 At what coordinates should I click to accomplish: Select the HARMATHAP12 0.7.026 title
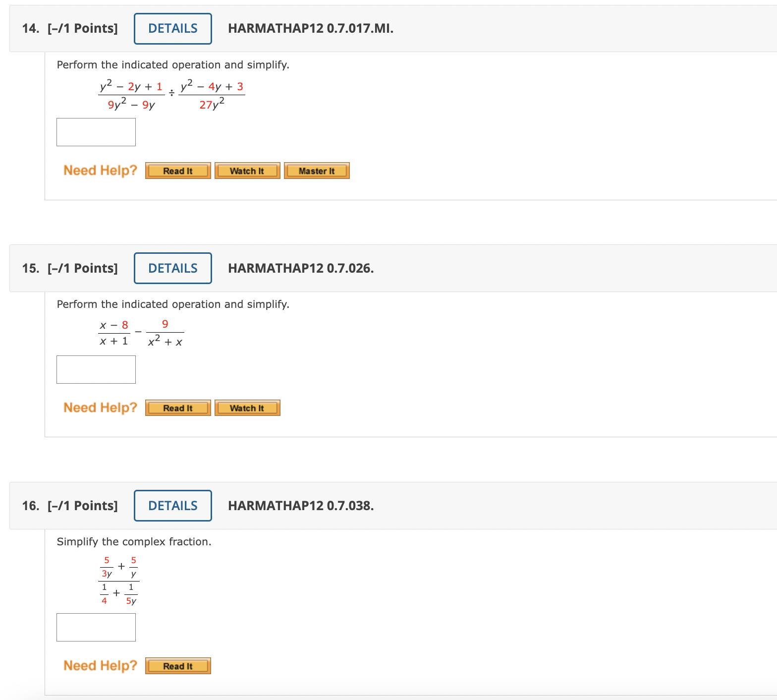(300, 268)
